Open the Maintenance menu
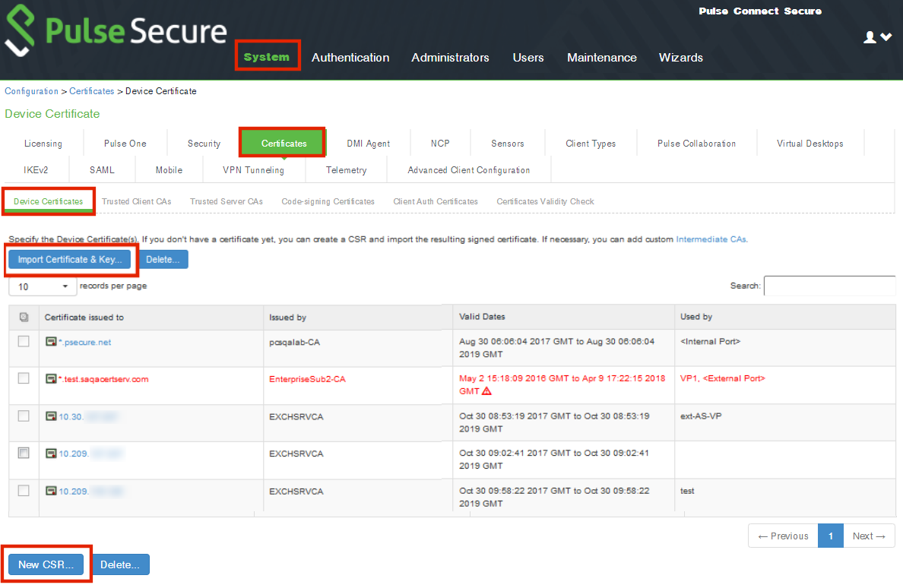The width and height of the screenshot is (903, 588). (602, 58)
